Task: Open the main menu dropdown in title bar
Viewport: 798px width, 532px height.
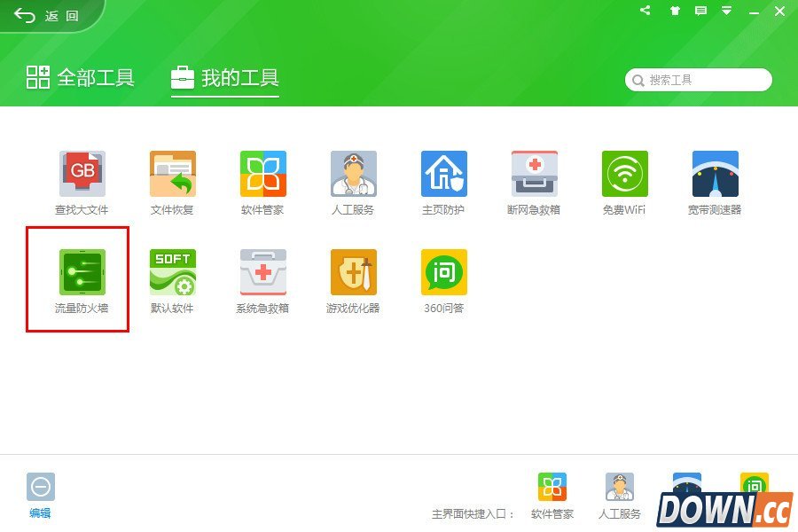Action: coord(726,12)
